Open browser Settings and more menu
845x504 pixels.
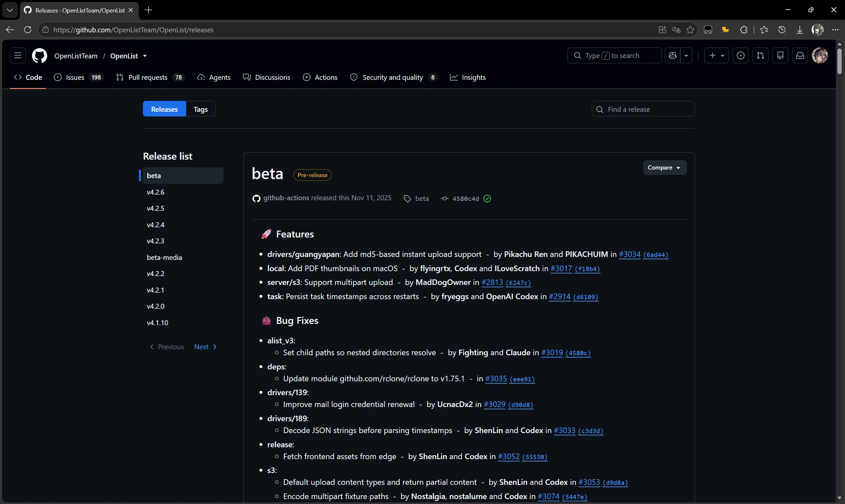pos(835,30)
